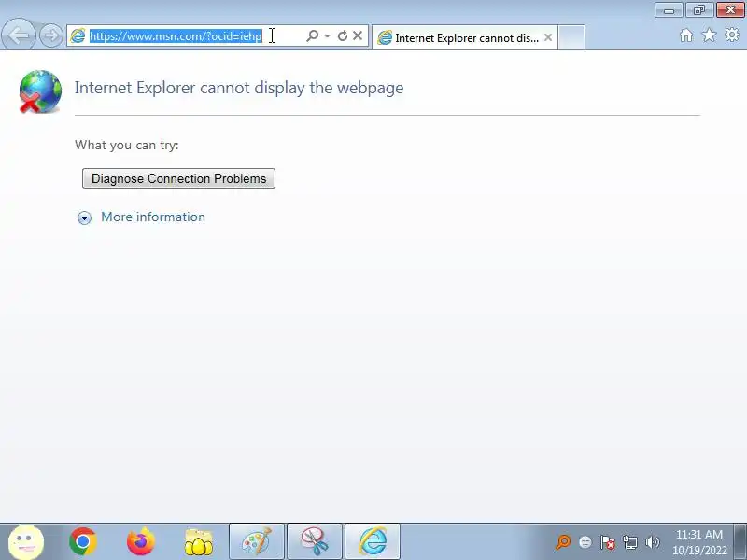Image resolution: width=747 pixels, height=560 pixels.
Task: Click heading 'Internet Explorer cannot display the webpage'
Action: pos(239,88)
